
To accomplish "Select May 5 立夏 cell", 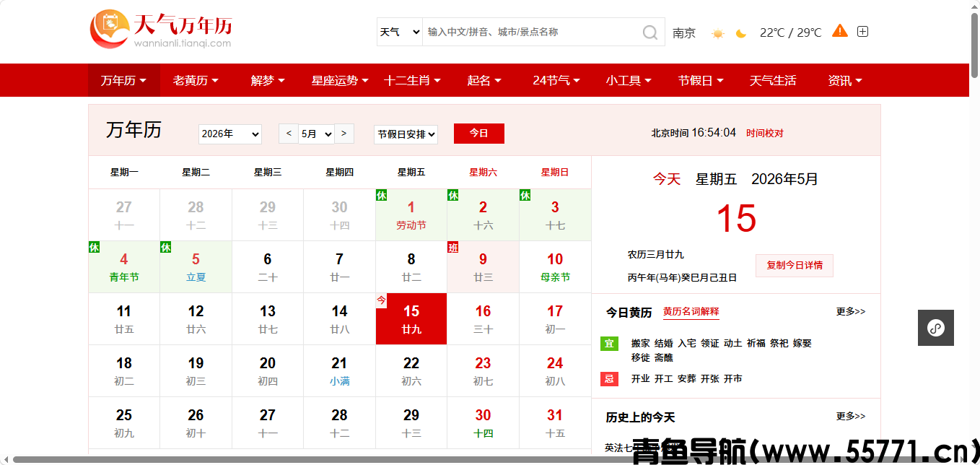I will 196,267.
